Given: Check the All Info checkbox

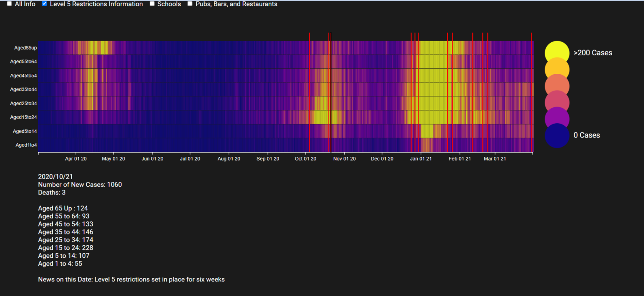Looking at the screenshot, I should click(x=10, y=4).
